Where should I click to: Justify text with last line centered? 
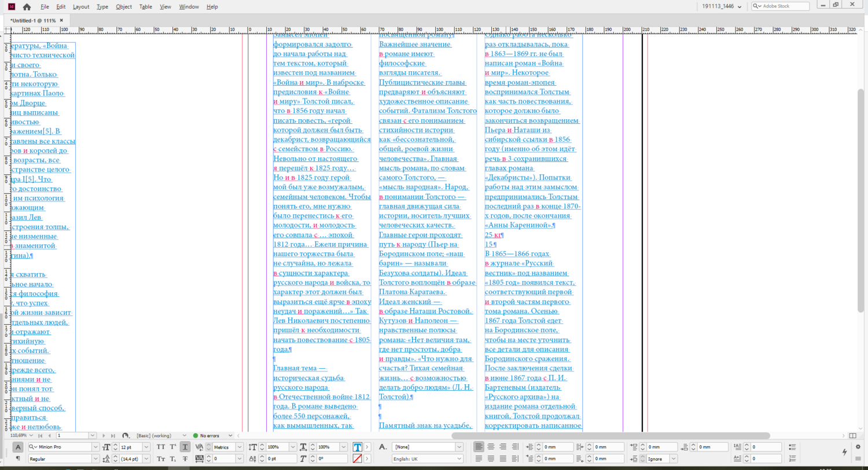pyautogui.click(x=491, y=458)
